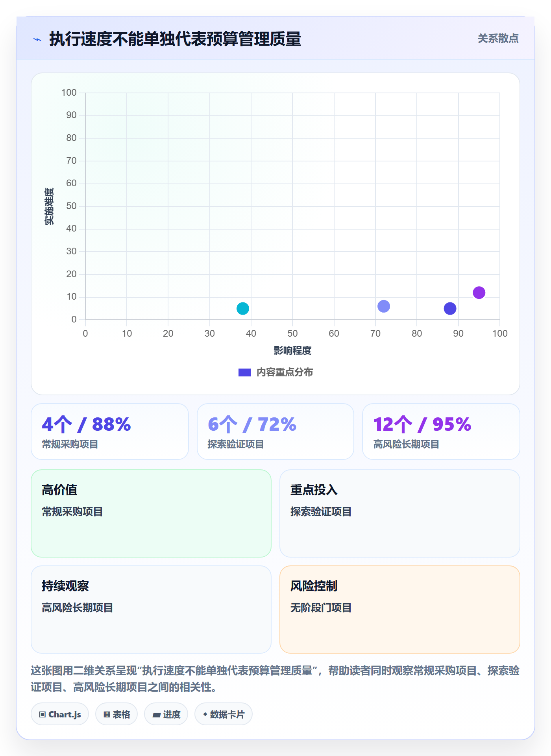Open the 高价值 quadrant card
Viewport: 551px width, 756px height.
point(151,513)
